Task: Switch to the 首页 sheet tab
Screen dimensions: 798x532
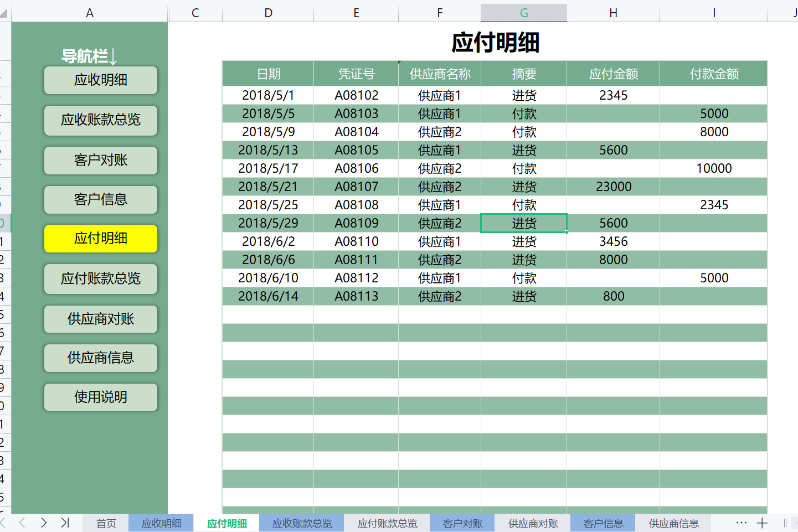Action: [106, 523]
